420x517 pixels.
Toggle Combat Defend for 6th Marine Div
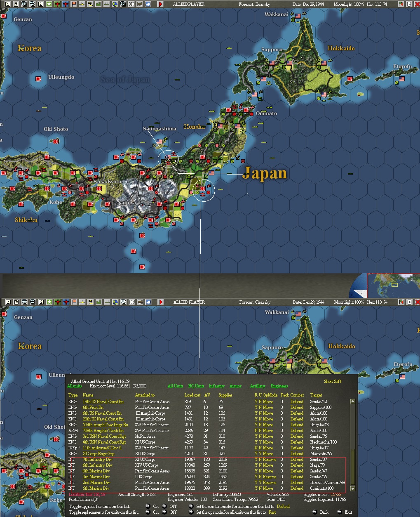click(297, 471)
